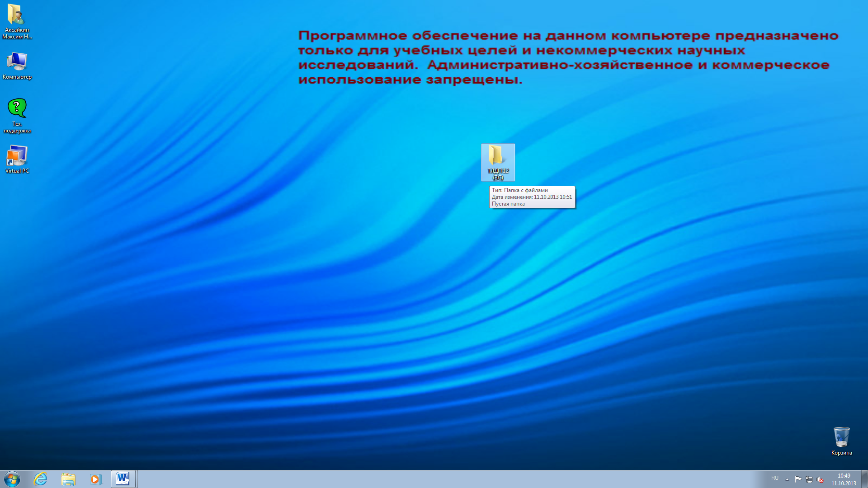Switch to Microsoft Word taskbar button

pyautogui.click(x=123, y=479)
